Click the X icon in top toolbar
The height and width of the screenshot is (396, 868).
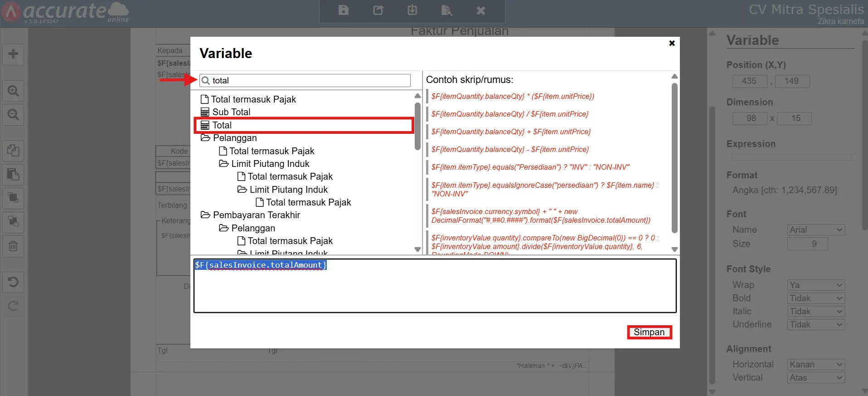481,10
